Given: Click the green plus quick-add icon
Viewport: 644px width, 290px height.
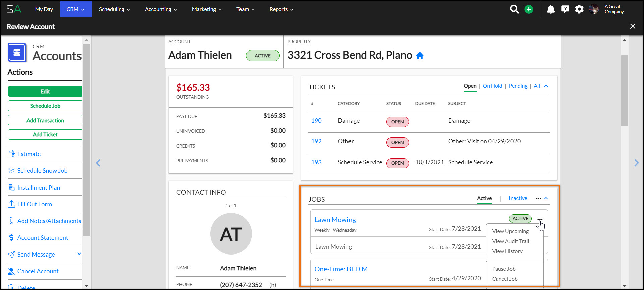Looking at the screenshot, I should [529, 9].
